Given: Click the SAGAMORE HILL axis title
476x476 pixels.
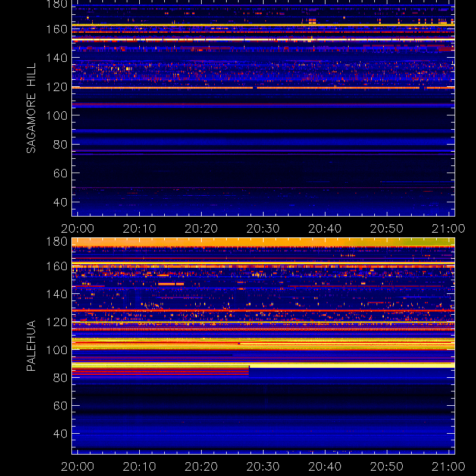Looking at the screenshot, I should pos(32,108).
